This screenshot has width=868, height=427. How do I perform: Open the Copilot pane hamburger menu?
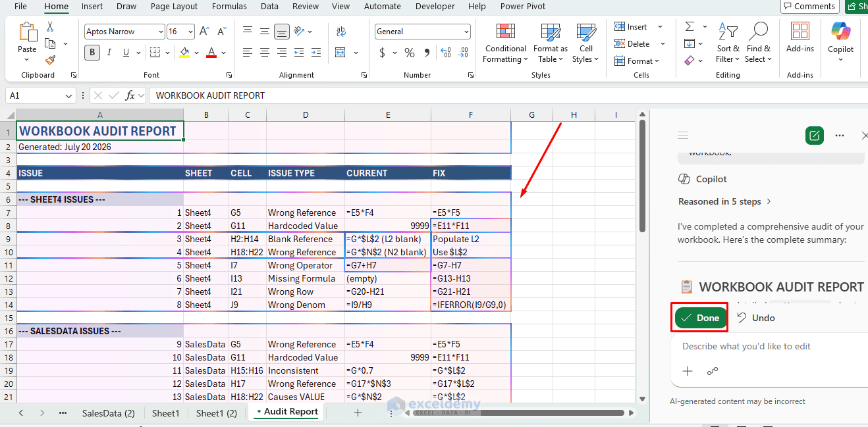(x=683, y=136)
